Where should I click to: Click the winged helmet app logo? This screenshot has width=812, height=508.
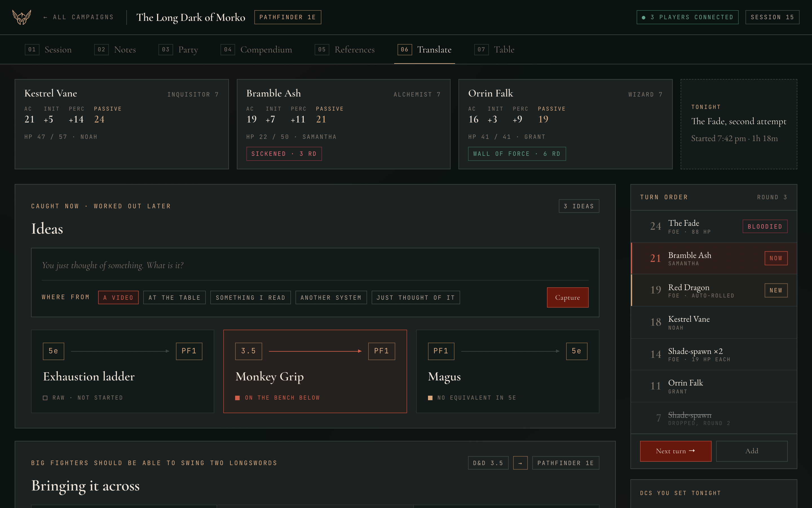(x=22, y=17)
